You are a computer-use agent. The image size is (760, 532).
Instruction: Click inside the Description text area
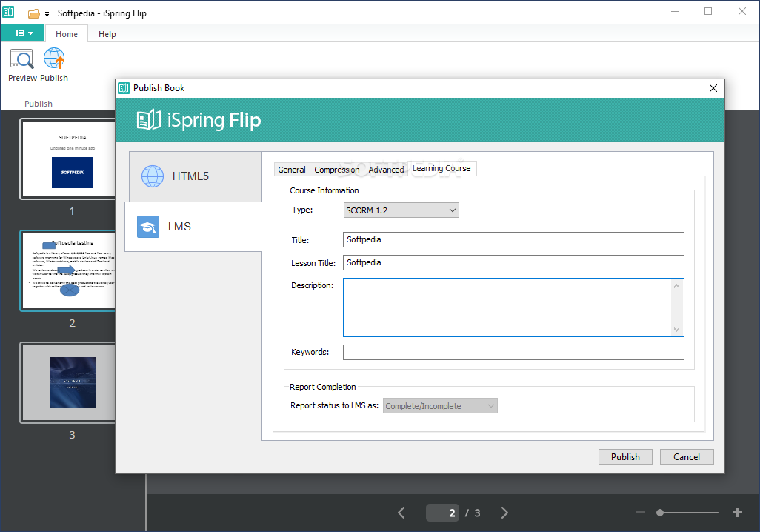click(x=507, y=307)
